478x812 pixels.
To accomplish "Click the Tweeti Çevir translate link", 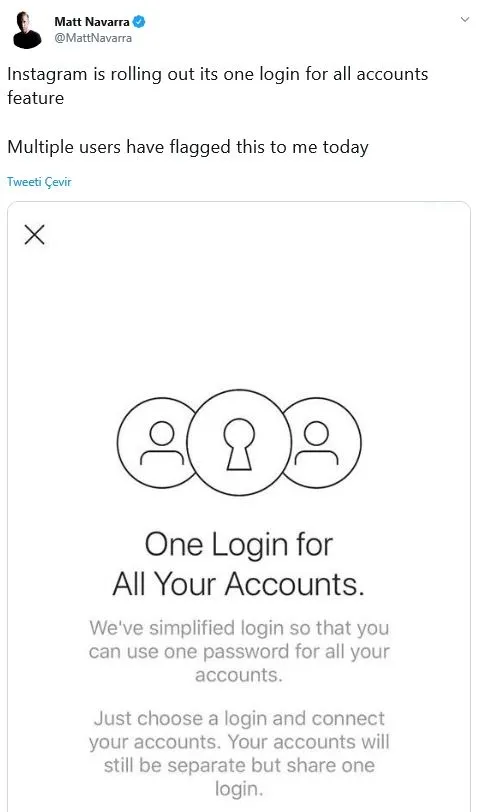I will click(39, 182).
